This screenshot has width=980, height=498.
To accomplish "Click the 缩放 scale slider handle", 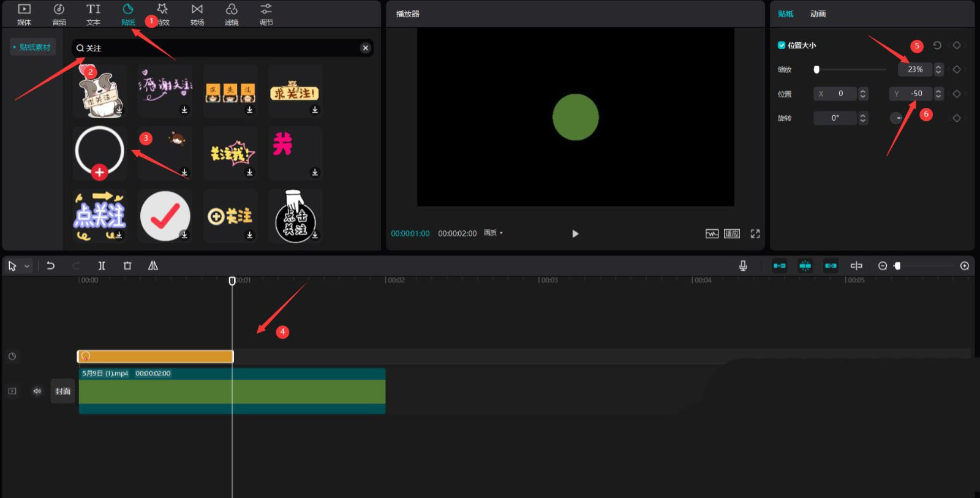I will click(x=816, y=70).
